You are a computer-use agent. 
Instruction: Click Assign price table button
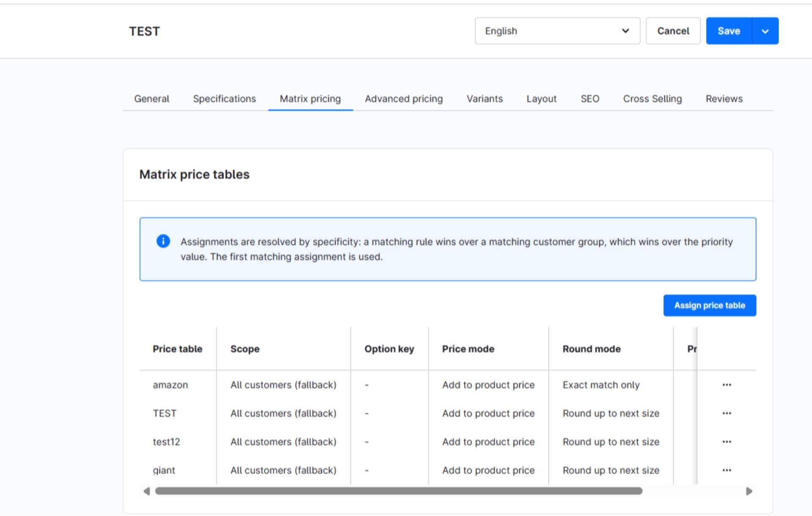pyautogui.click(x=710, y=305)
